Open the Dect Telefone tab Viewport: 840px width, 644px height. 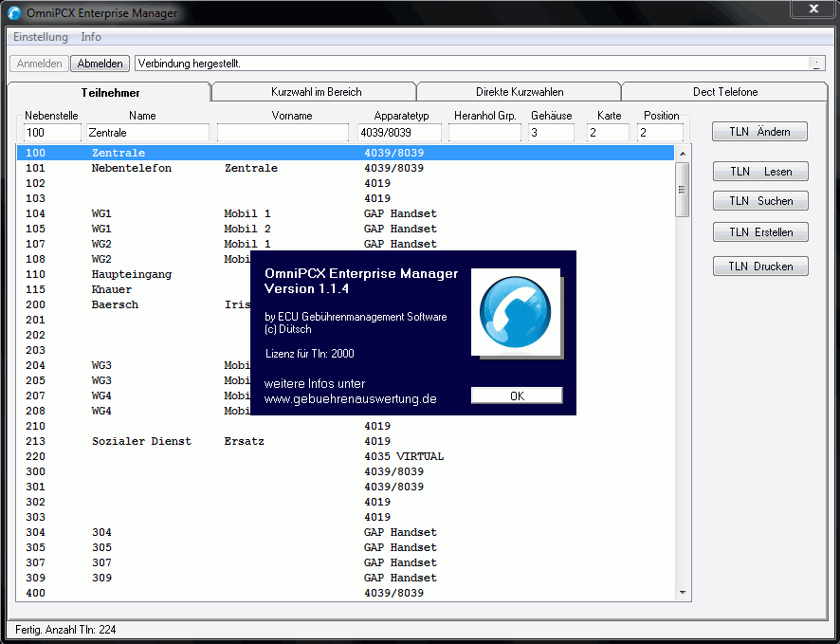[725, 92]
